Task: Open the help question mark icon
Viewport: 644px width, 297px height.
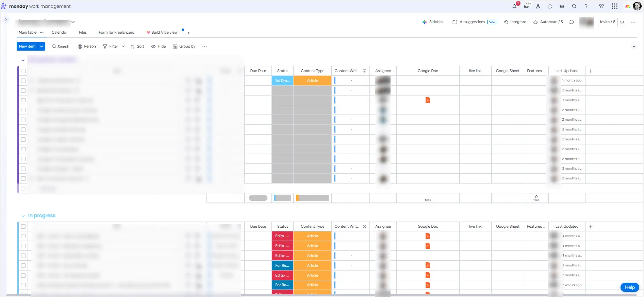Action: point(586,6)
